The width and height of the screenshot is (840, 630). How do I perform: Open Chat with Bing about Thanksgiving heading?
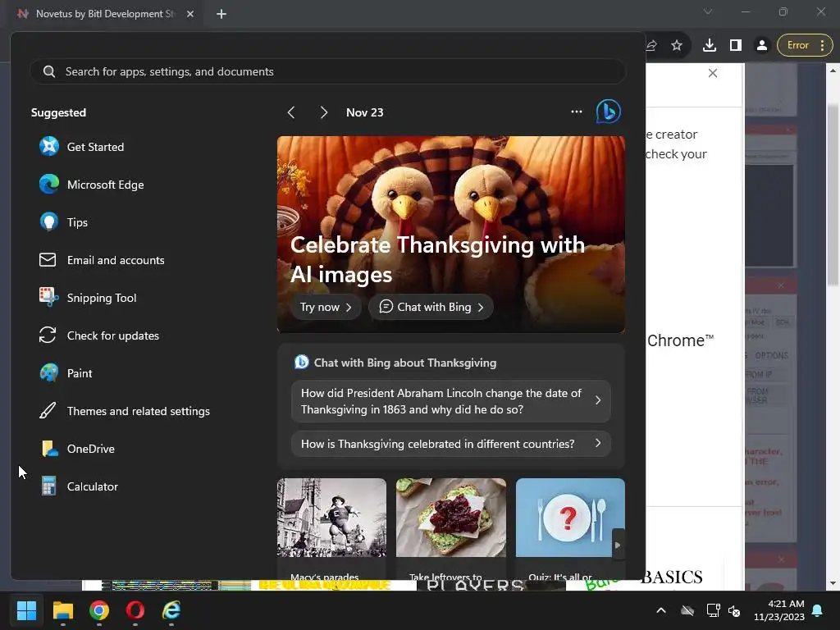coord(405,363)
